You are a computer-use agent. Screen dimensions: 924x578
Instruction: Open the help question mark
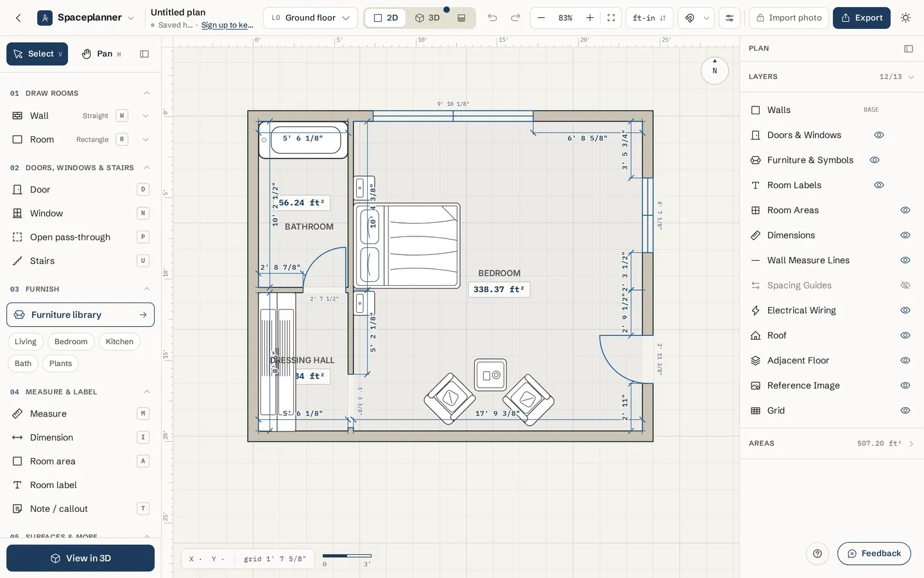(817, 554)
